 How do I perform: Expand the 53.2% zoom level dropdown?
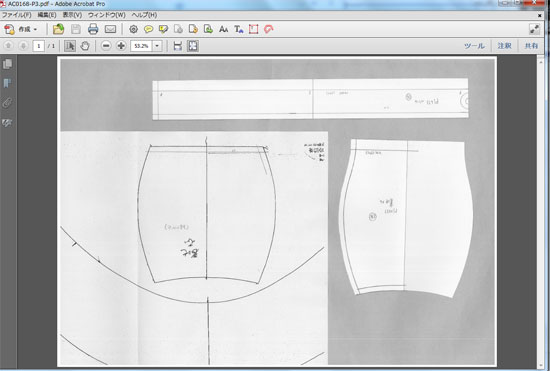157,46
